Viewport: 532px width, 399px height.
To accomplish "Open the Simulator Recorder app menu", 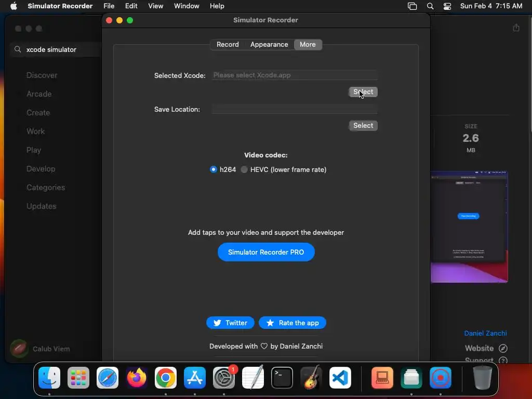I will (x=60, y=6).
